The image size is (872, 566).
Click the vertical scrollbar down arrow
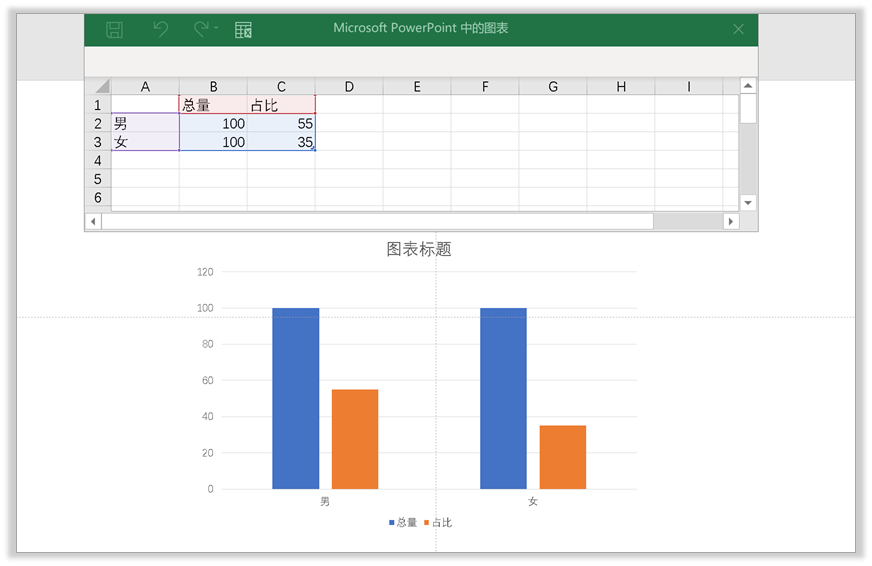pos(748,202)
